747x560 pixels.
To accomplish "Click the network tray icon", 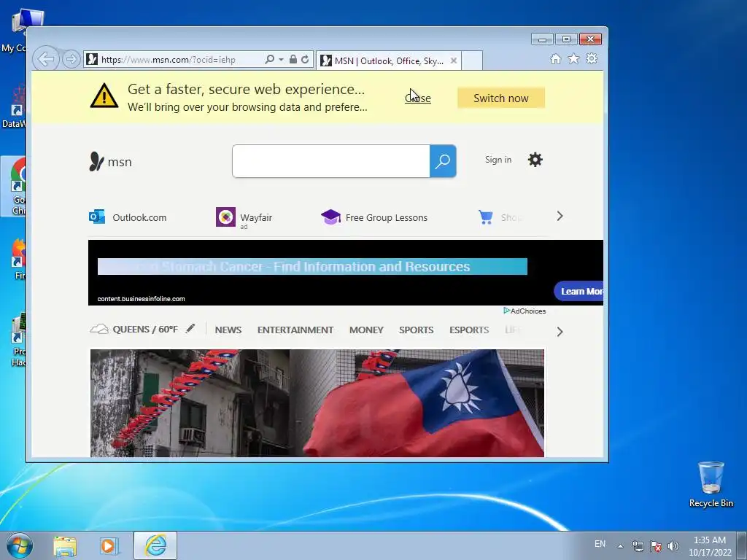I will pyautogui.click(x=638, y=546).
